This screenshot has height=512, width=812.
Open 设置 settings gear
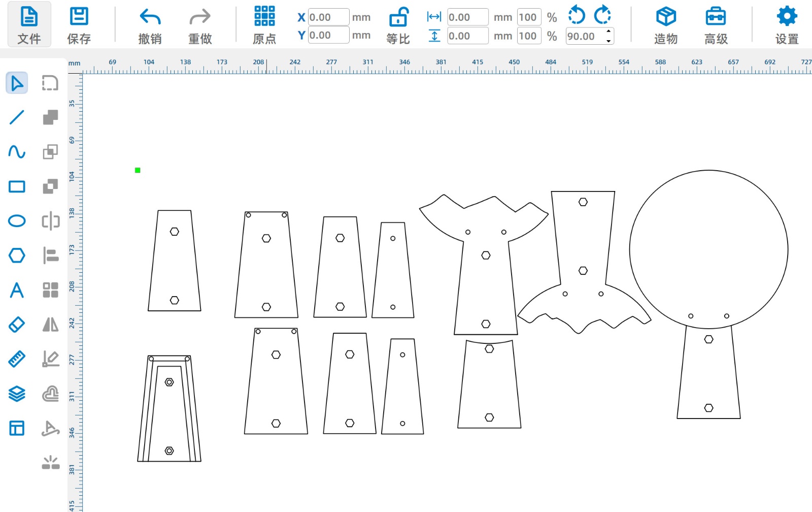pyautogui.click(x=787, y=24)
